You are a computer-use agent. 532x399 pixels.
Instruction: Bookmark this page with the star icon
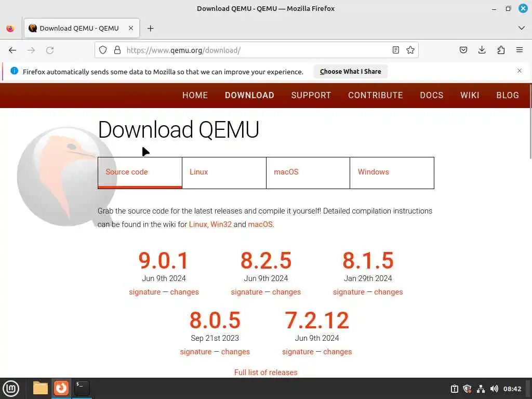pos(410,50)
